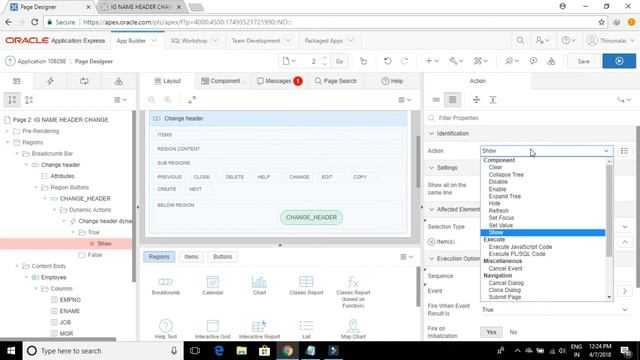Image resolution: width=640 pixels, height=360 pixels.
Task: Open the Action select list arrow
Action: [606, 151]
